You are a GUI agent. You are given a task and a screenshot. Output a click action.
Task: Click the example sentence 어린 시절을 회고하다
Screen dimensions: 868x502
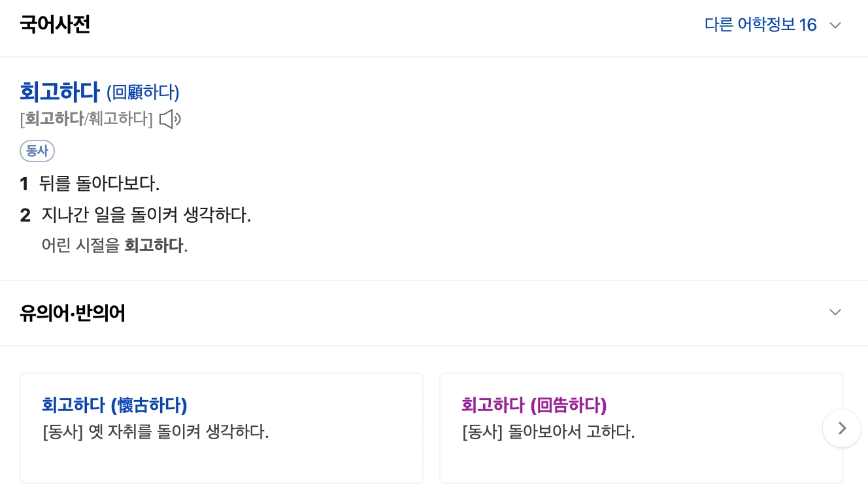click(114, 246)
